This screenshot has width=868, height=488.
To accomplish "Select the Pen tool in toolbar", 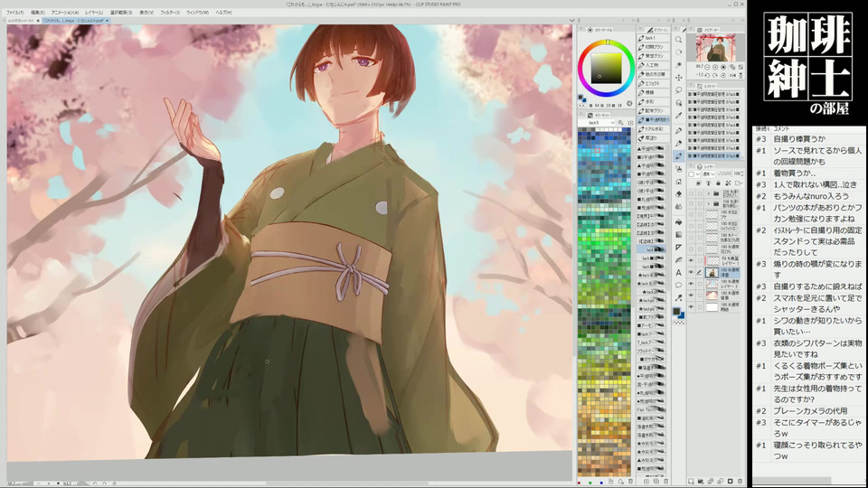I will click(x=679, y=130).
